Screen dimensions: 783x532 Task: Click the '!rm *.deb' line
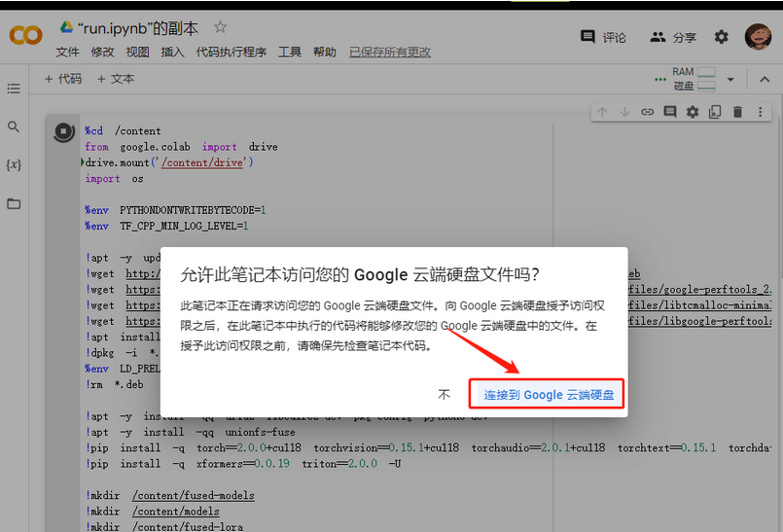[115, 384]
